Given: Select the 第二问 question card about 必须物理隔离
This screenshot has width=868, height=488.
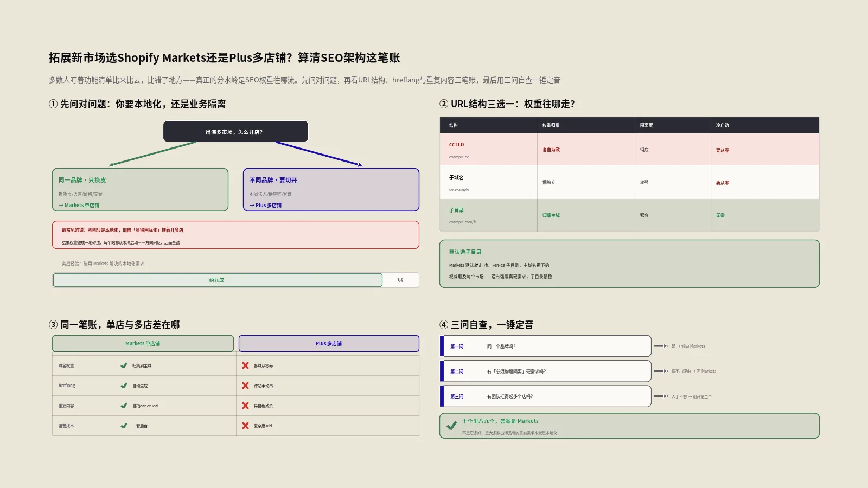Looking at the screenshot, I should (546, 371).
